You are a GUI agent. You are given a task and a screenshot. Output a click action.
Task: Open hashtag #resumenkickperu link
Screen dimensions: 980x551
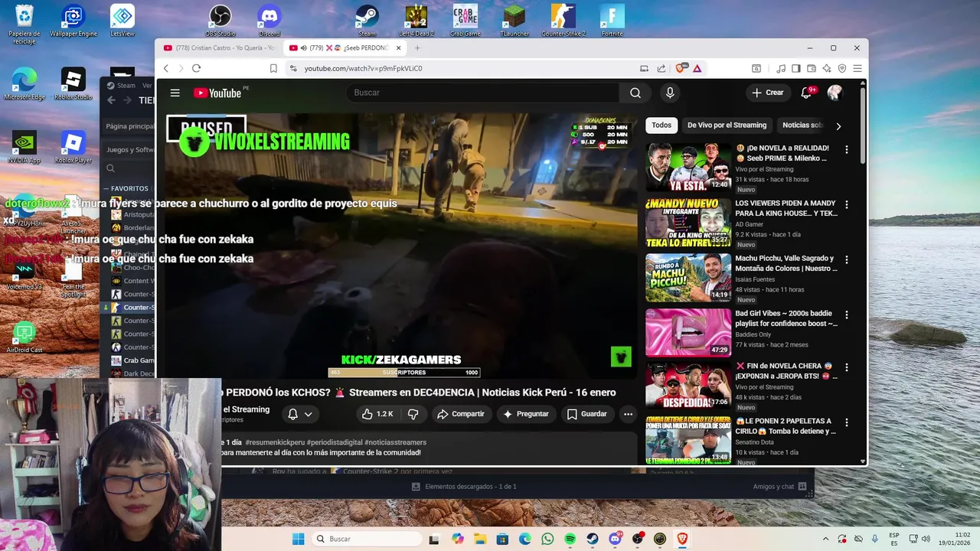[274, 442]
